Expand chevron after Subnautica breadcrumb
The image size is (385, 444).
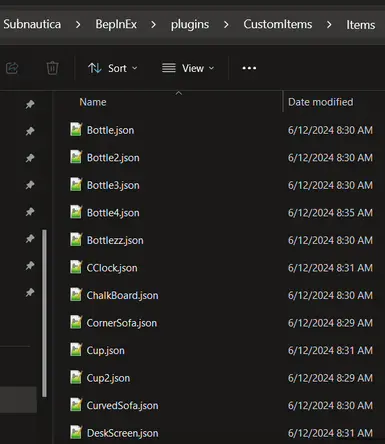[78, 25]
